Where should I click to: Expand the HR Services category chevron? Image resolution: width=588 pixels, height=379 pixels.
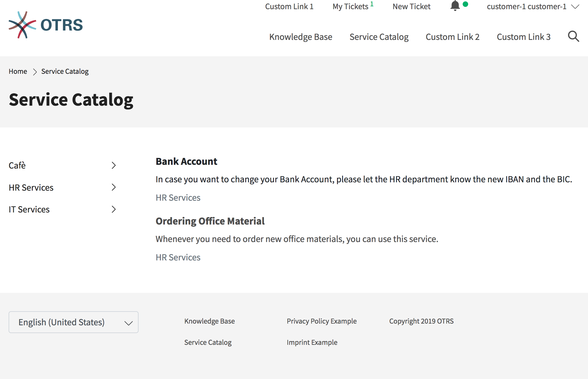click(114, 187)
